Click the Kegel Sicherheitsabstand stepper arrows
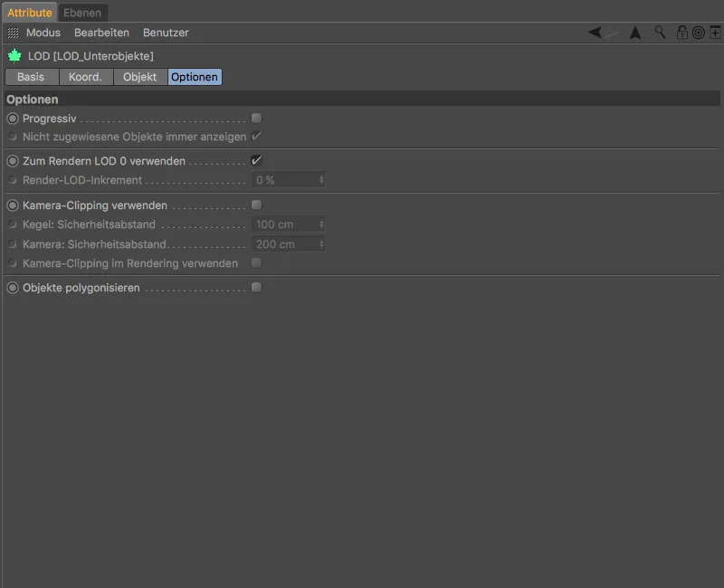This screenshot has width=724, height=588. click(321, 224)
